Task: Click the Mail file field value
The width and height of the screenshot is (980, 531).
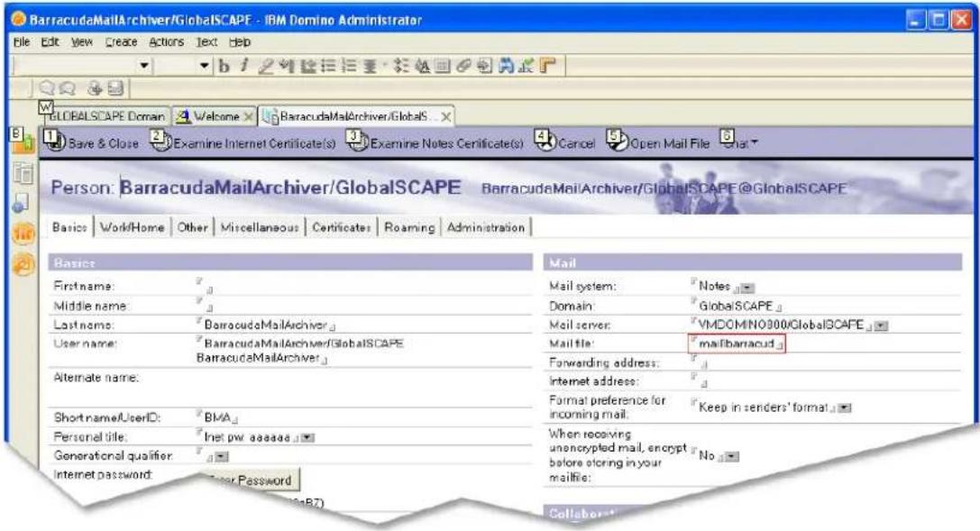Action: pyautogui.click(x=737, y=343)
